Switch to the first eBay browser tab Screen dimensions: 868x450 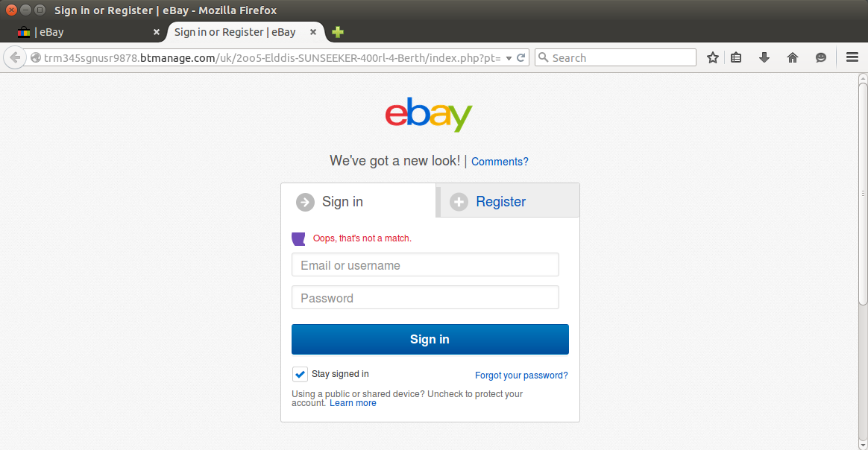(x=87, y=32)
